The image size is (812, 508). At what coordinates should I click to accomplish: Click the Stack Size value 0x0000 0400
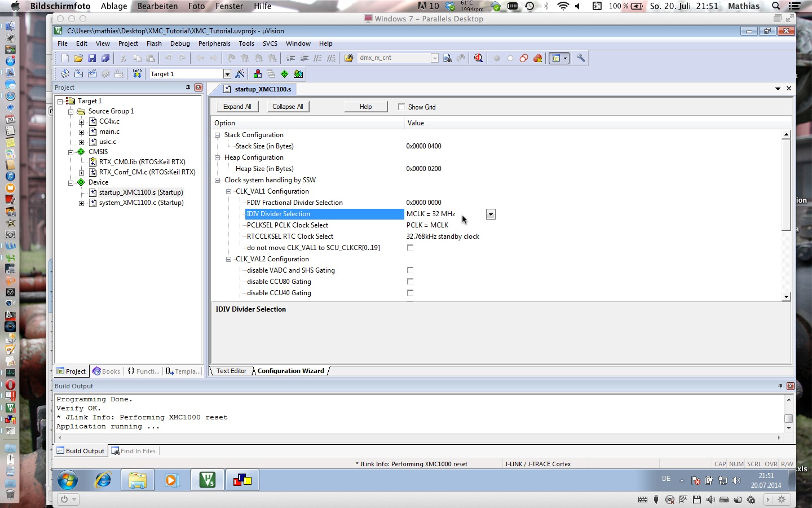click(424, 146)
